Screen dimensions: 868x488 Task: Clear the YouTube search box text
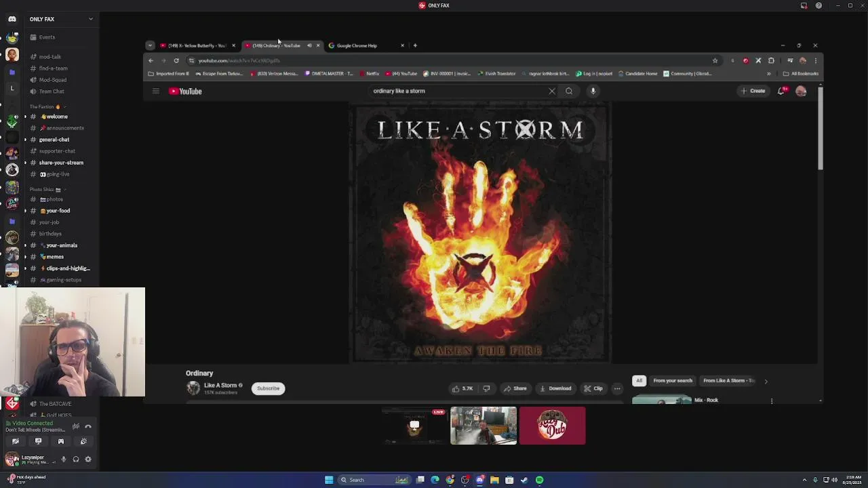pyautogui.click(x=552, y=91)
